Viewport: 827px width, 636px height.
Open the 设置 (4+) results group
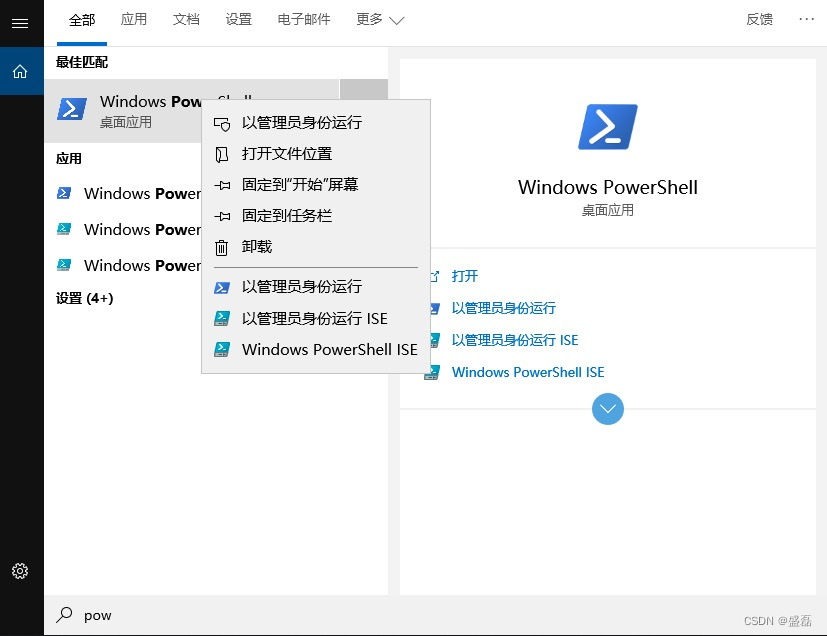84,298
